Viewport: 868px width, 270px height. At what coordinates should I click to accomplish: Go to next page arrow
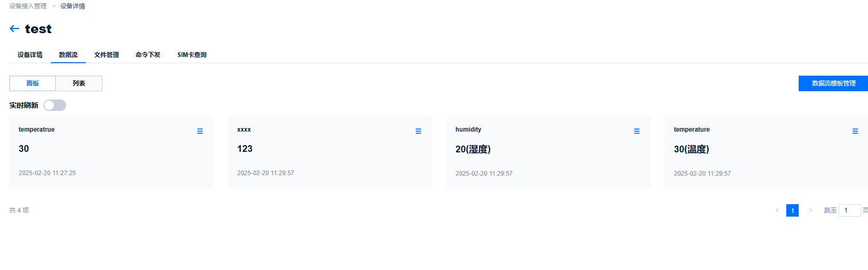[810, 210]
